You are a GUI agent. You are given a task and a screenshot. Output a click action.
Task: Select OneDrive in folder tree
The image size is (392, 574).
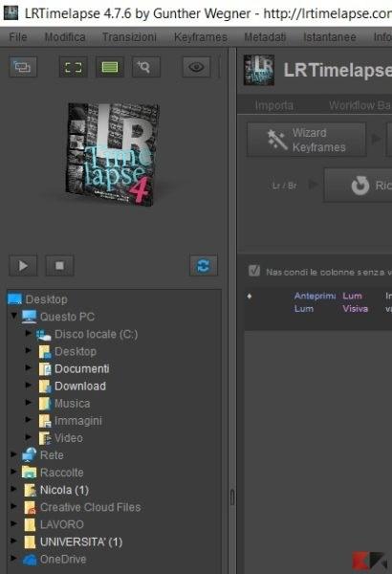pyautogui.click(x=63, y=559)
